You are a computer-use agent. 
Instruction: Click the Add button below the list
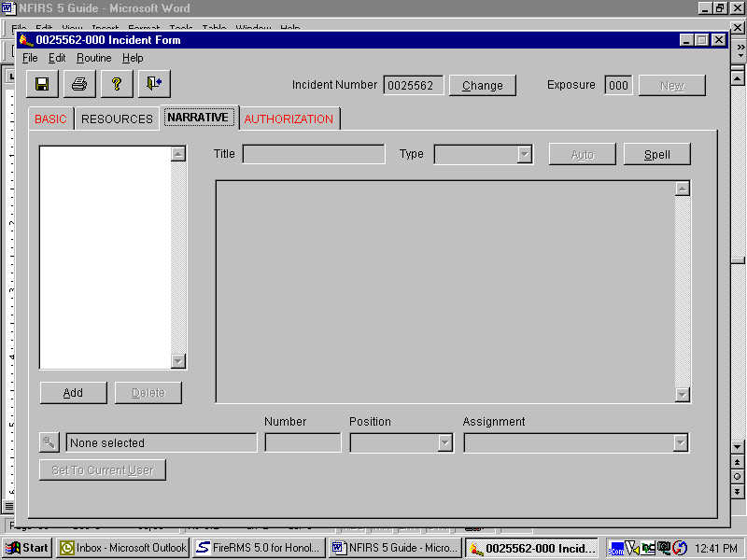click(x=73, y=393)
